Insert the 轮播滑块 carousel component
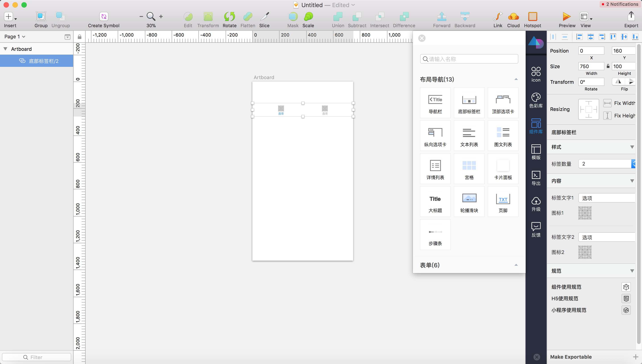Viewport: 642px width, 364px height. click(x=469, y=202)
